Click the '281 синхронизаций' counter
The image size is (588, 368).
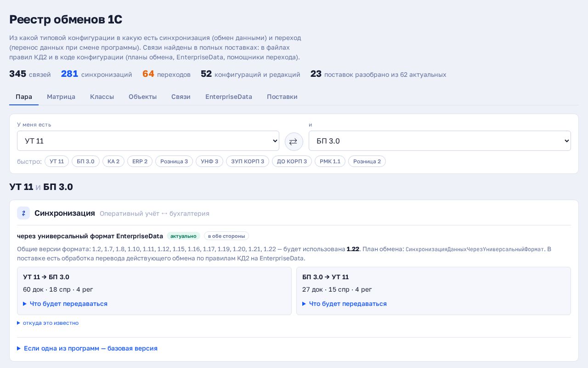pyautogui.click(x=96, y=74)
